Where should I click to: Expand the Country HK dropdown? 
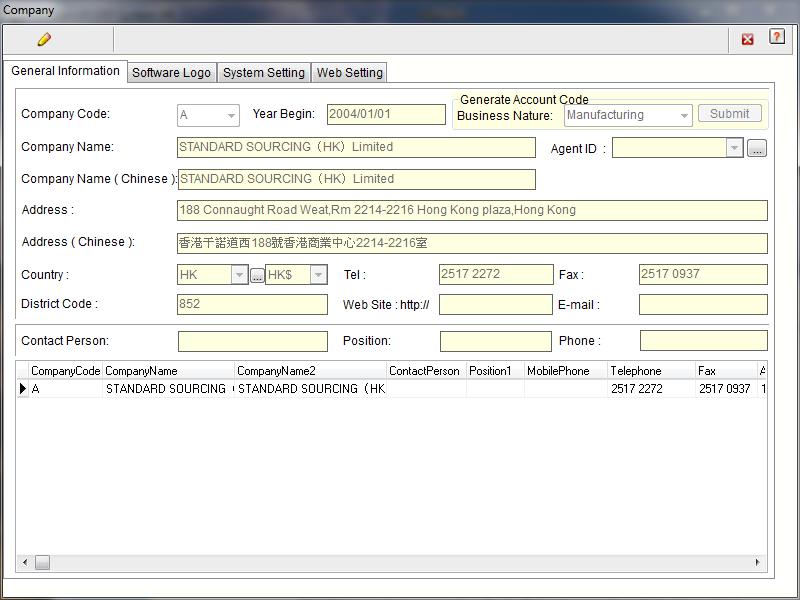pos(239,275)
